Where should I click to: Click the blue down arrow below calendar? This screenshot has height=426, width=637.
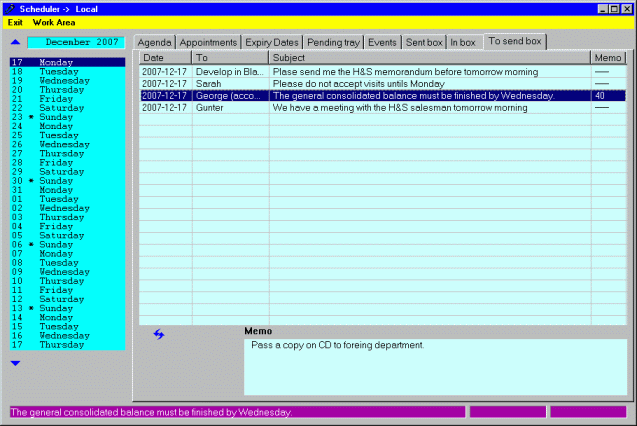pyautogui.click(x=15, y=363)
